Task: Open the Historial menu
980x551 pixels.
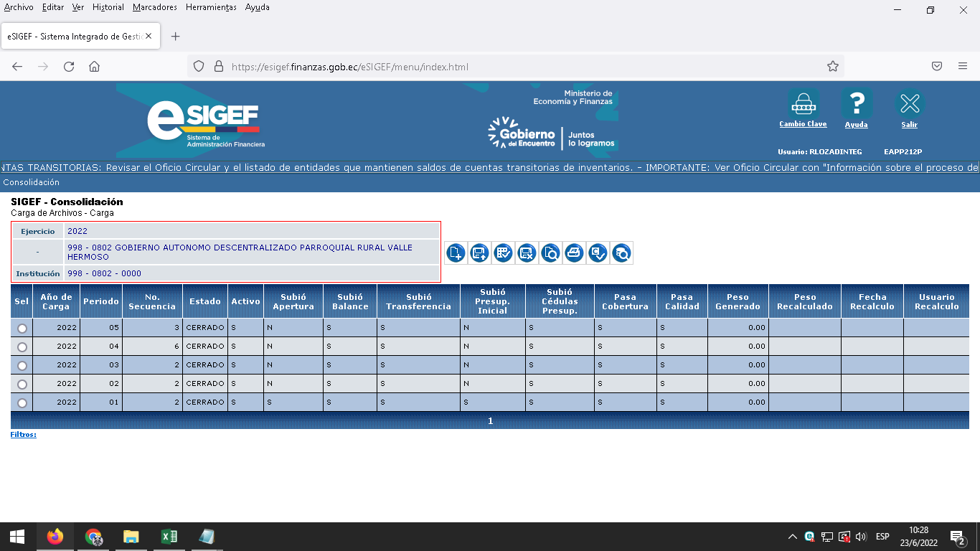Action: 108,7
